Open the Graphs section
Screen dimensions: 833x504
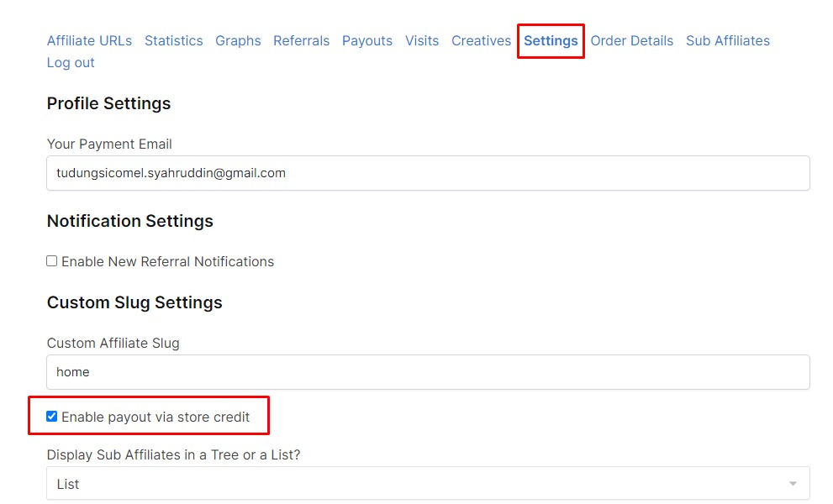point(238,40)
